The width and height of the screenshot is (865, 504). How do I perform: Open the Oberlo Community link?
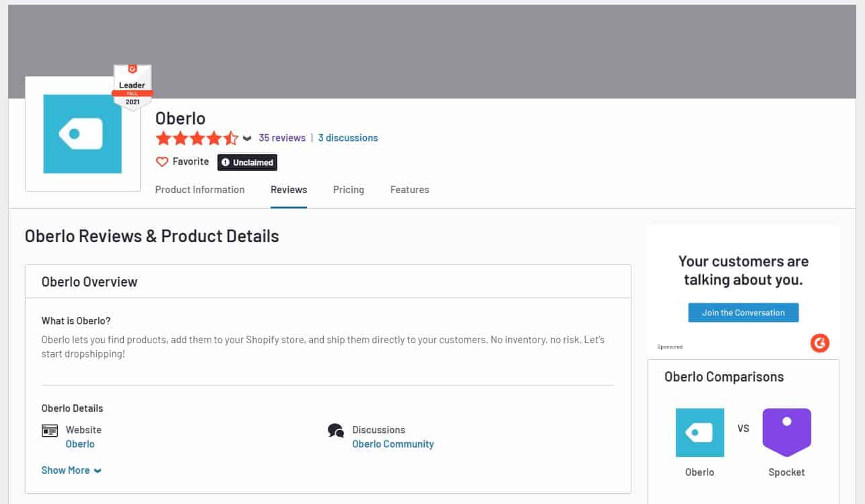tap(393, 444)
